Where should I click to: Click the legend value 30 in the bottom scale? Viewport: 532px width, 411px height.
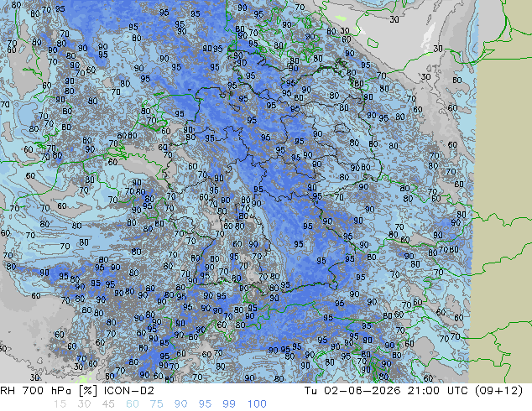pos(84,404)
